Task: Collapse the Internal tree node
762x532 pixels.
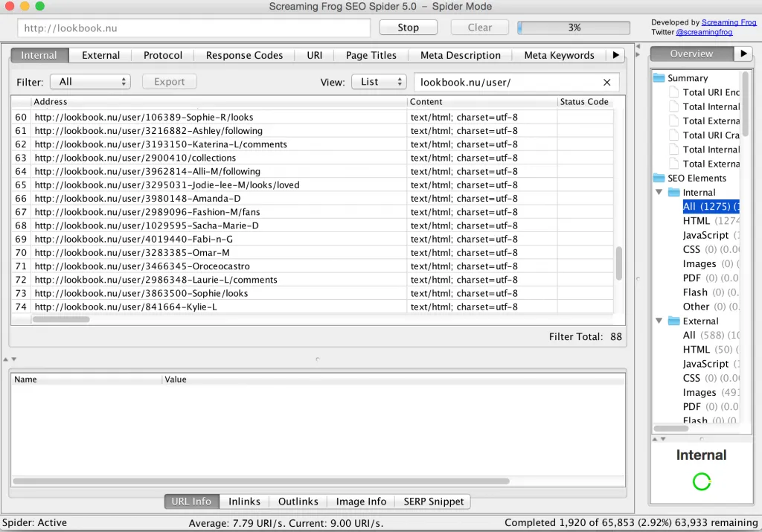Action: 659,193
